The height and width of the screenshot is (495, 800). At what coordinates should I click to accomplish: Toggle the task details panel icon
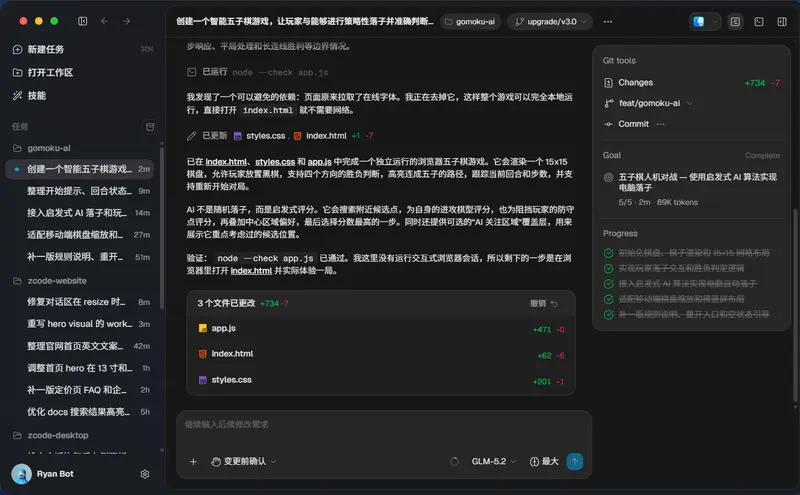pos(735,21)
